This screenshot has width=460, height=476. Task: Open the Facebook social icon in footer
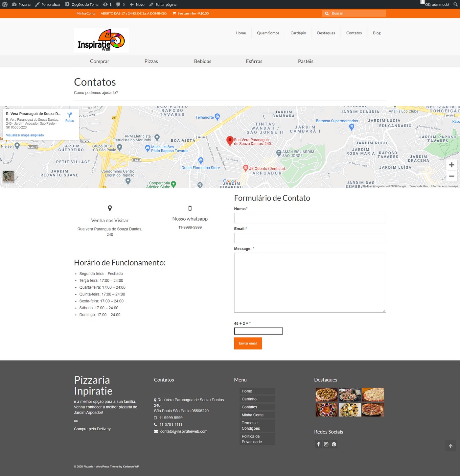click(x=318, y=444)
